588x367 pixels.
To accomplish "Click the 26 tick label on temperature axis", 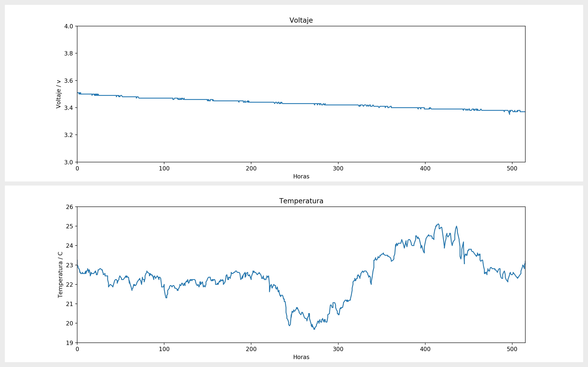I will tap(69, 207).
